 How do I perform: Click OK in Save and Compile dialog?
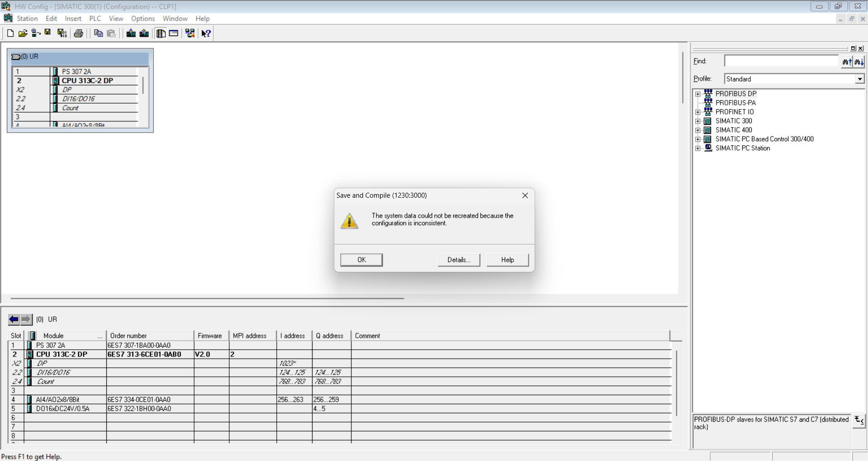coord(361,260)
